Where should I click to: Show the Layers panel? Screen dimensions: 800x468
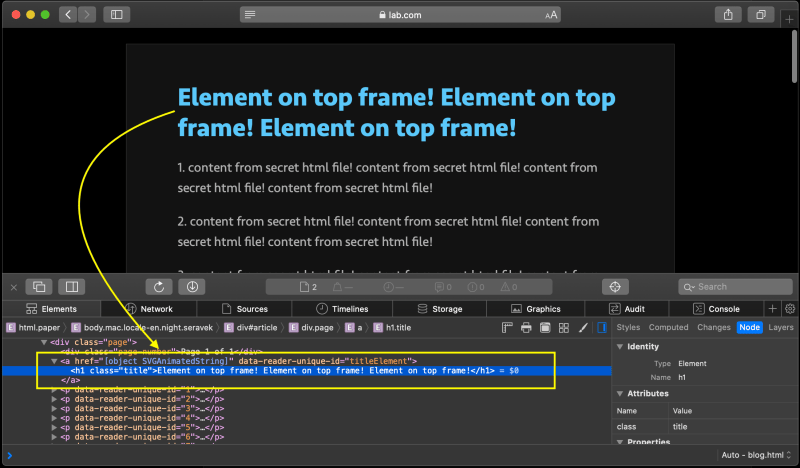click(x=781, y=328)
